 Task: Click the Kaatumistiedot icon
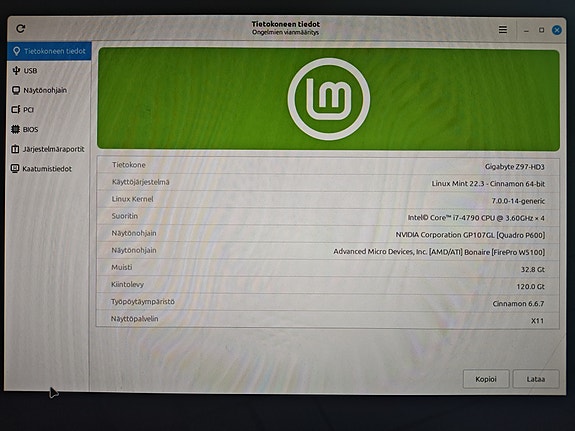click(15, 169)
